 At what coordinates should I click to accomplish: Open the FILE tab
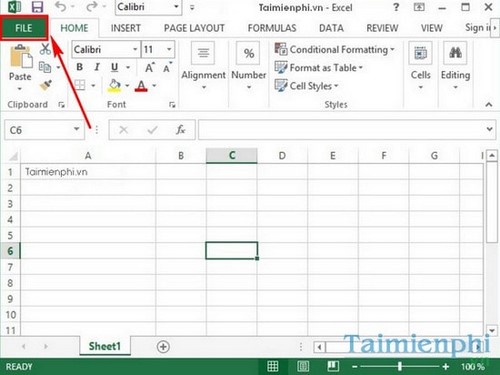(24, 28)
